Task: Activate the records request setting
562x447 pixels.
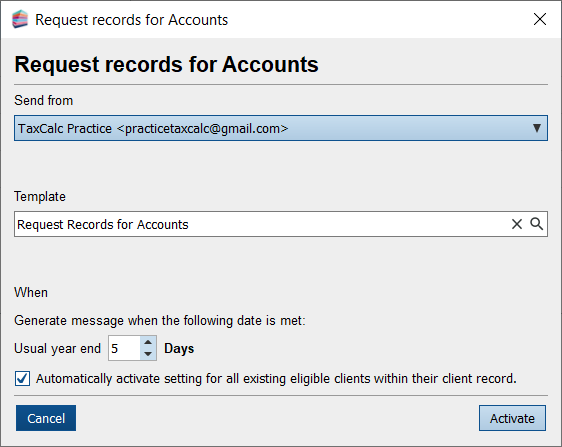Action: click(x=512, y=418)
